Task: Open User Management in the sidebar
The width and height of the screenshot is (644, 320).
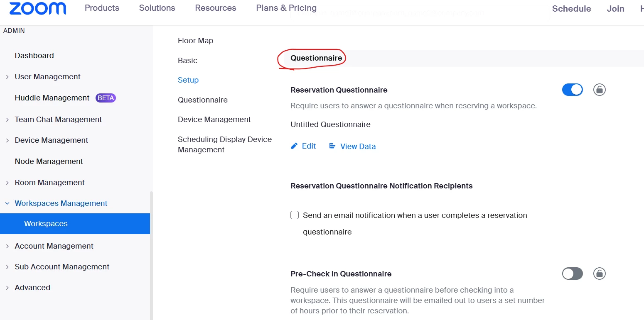Action: 47,77
